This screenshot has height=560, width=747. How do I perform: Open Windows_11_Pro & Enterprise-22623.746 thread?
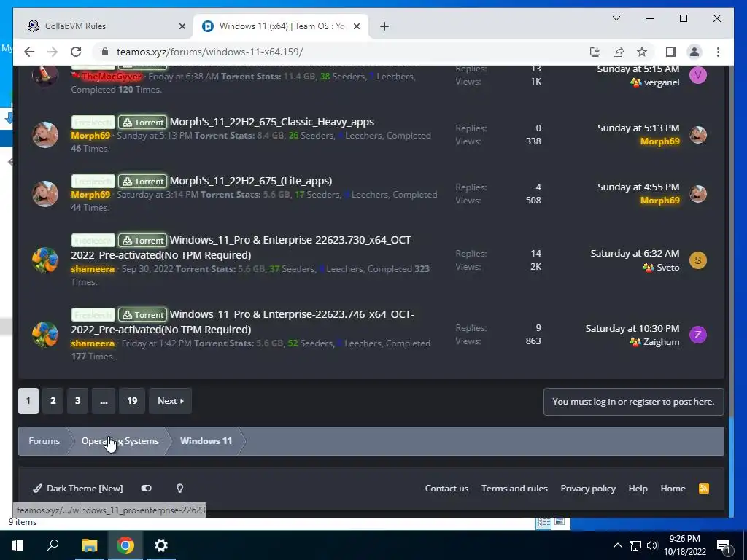(242, 322)
